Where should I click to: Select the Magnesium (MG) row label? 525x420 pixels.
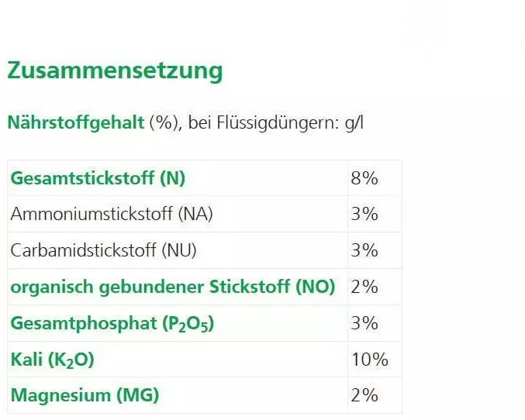click(85, 395)
